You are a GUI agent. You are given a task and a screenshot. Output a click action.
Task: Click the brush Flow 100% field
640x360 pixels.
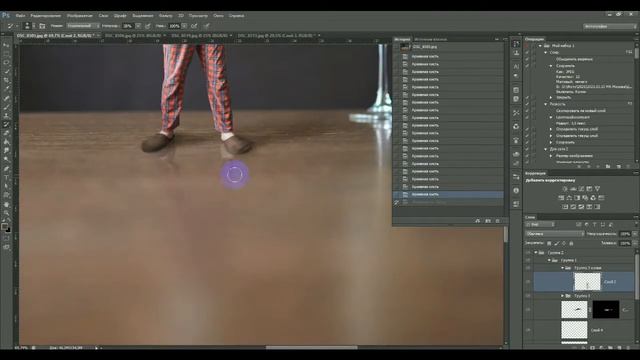[174, 26]
